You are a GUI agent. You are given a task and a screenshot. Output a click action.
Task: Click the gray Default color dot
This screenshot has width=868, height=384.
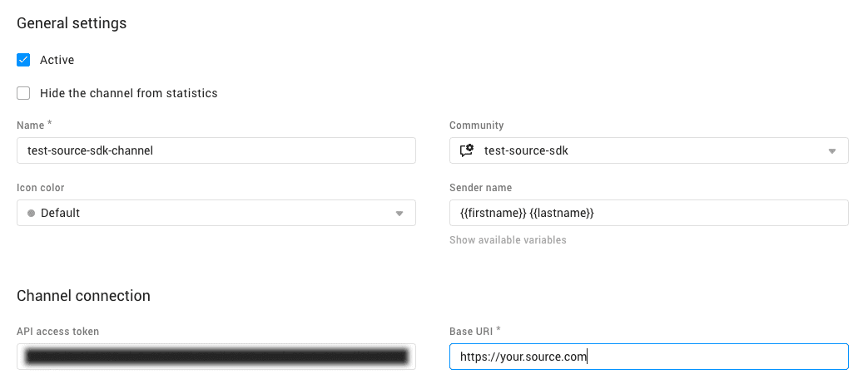32,213
